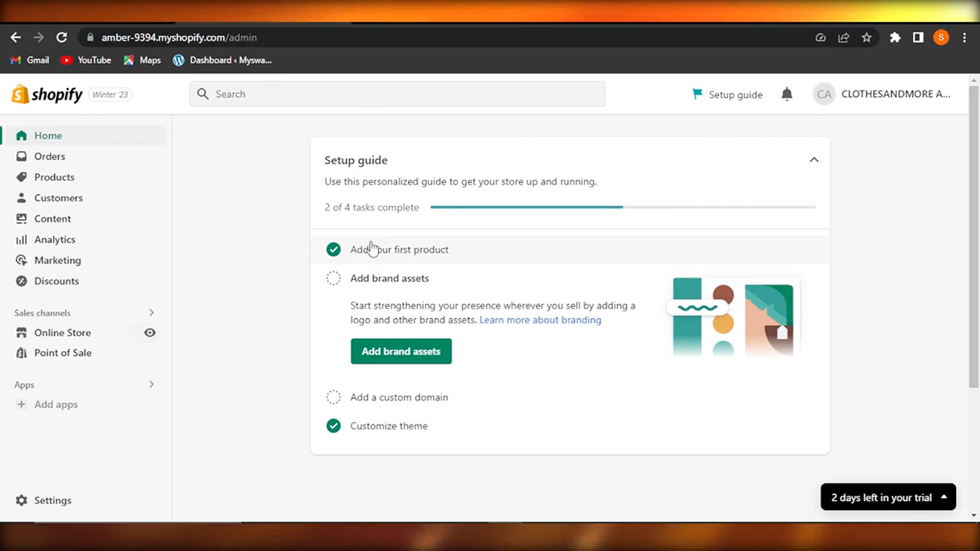Open the browser extensions puzzle icon
Viewport: 980px width, 551px height.
tap(895, 37)
